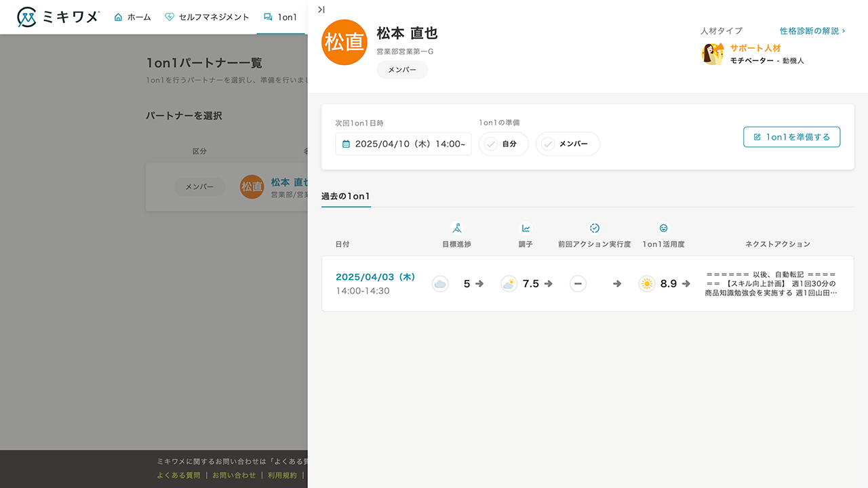Click the large orange 松直 avatar in the panel
The image size is (868, 488).
[344, 42]
